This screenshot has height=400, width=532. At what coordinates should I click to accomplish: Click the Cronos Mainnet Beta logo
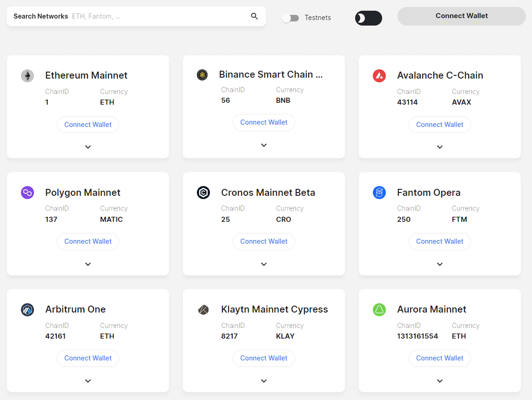coord(203,193)
